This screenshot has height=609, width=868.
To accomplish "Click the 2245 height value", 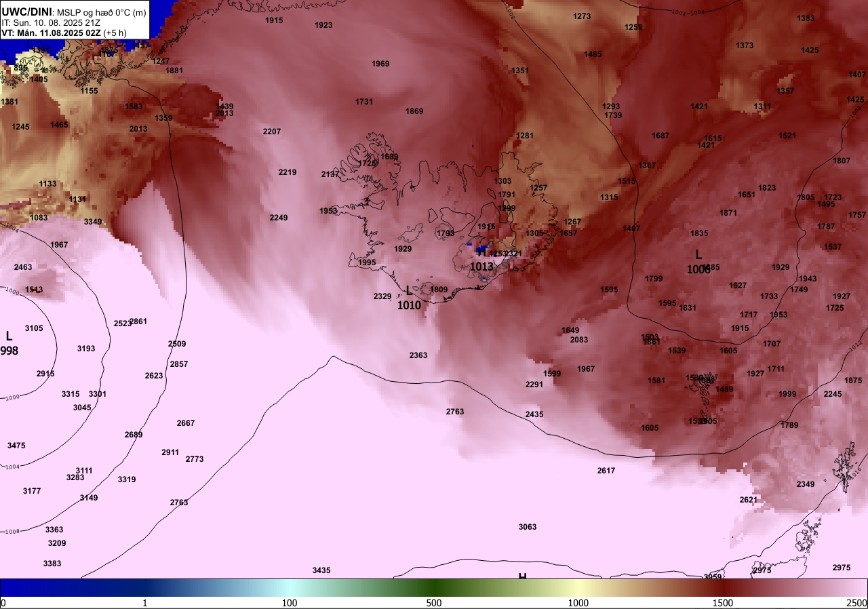I will tap(833, 394).
